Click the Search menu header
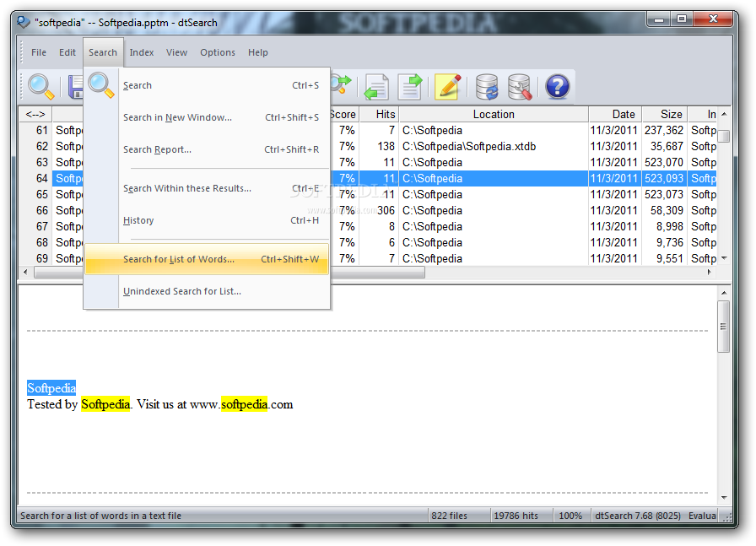756x546 pixels. (x=103, y=52)
